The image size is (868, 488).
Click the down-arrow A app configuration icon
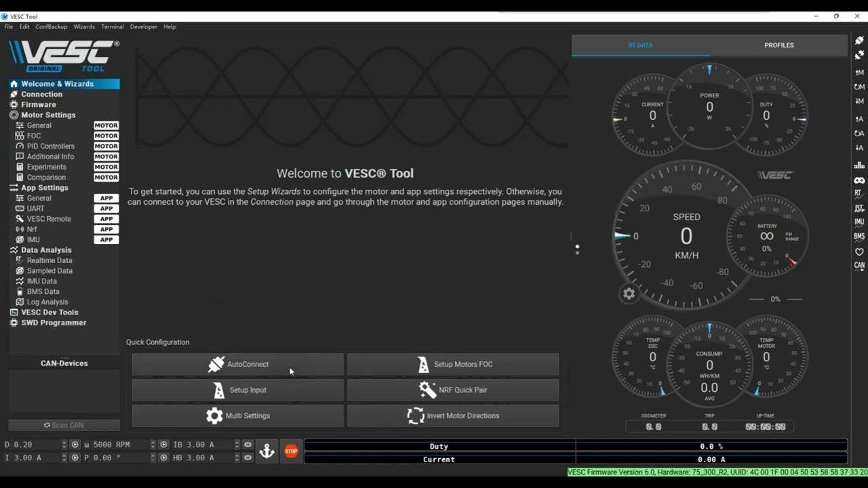coord(859,148)
